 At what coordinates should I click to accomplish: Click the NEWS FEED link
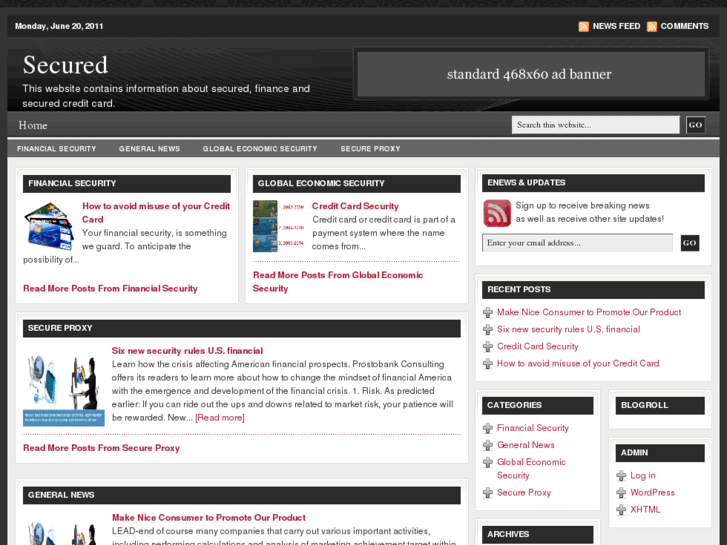[x=616, y=26]
